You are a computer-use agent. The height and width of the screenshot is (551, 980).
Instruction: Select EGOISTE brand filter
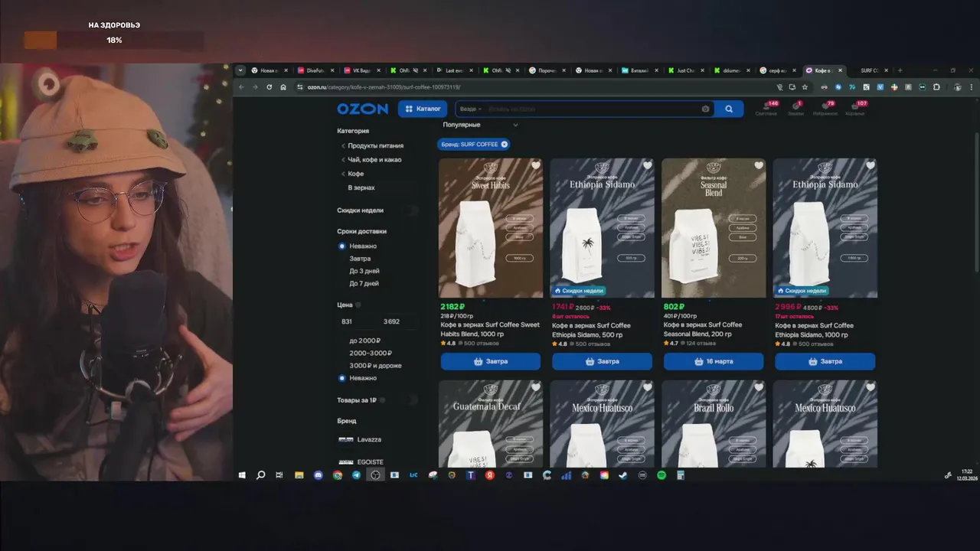point(370,462)
